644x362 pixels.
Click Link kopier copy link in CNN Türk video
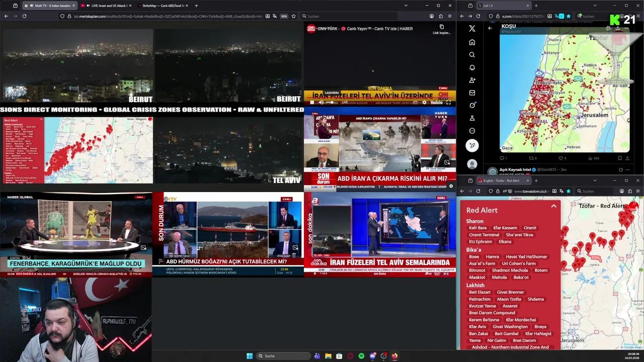(441, 29)
